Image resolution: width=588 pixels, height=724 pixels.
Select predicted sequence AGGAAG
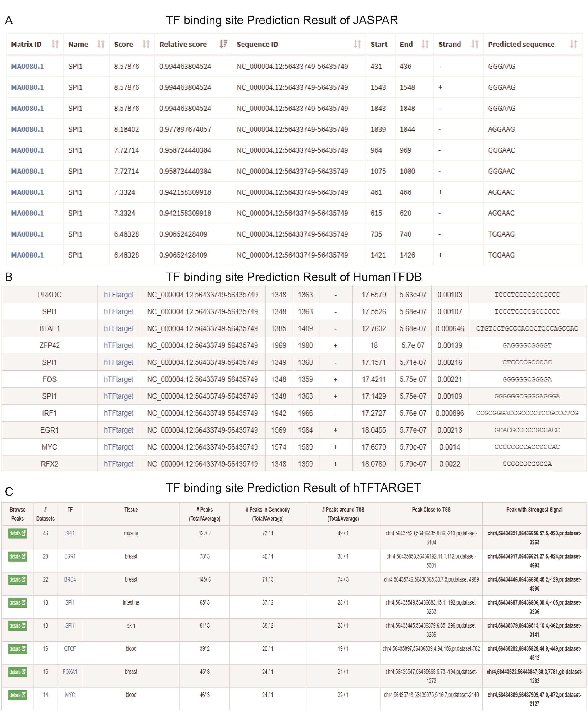[x=501, y=129]
